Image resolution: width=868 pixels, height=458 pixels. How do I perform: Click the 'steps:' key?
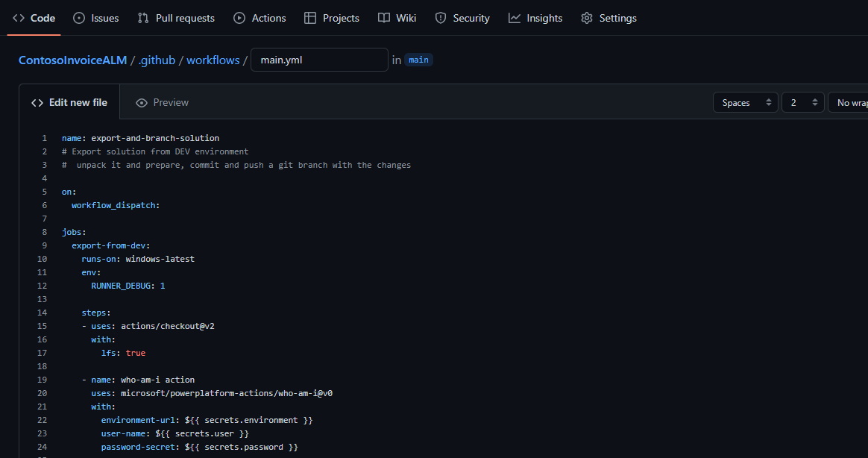pos(96,313)
